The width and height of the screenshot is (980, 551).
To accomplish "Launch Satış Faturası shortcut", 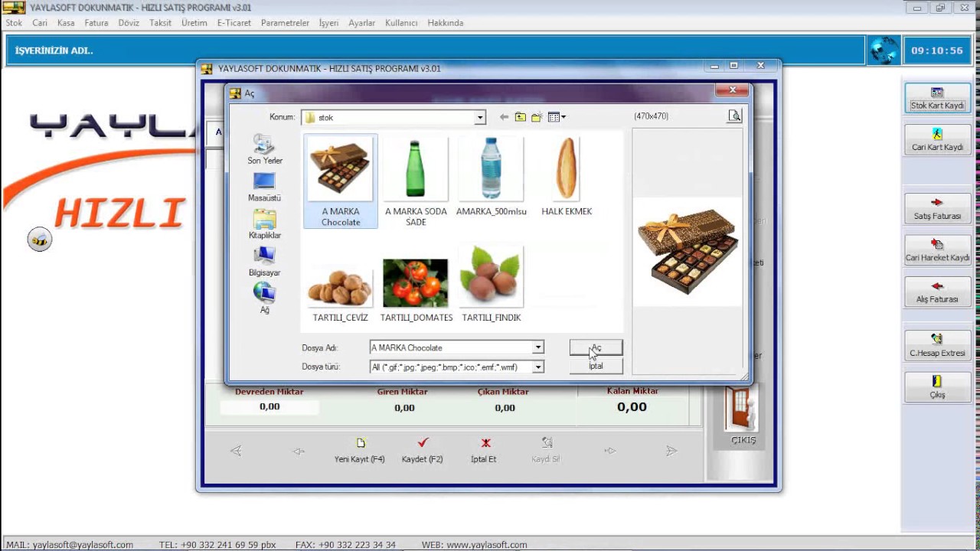I will (937, 208).
